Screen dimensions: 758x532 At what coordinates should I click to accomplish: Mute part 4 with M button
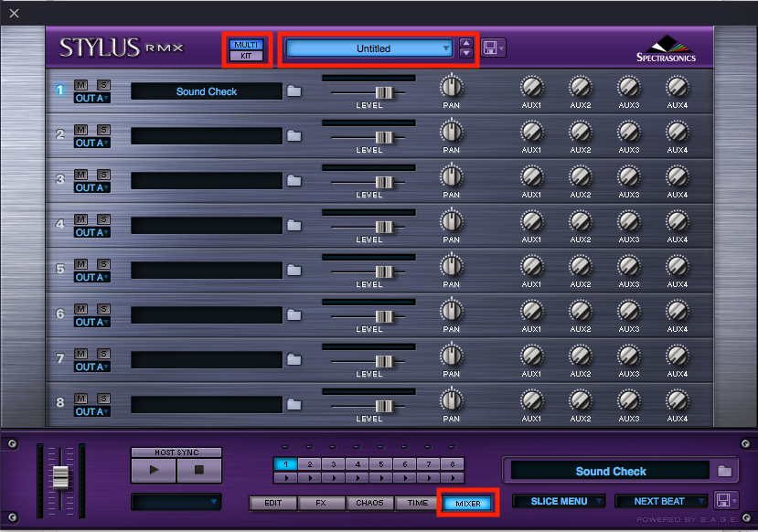click(x=80, y=219)
